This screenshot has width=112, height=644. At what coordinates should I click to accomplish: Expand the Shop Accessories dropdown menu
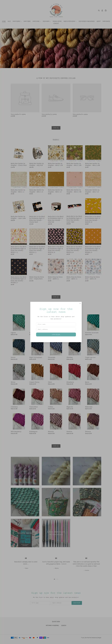tap(70, 21)
